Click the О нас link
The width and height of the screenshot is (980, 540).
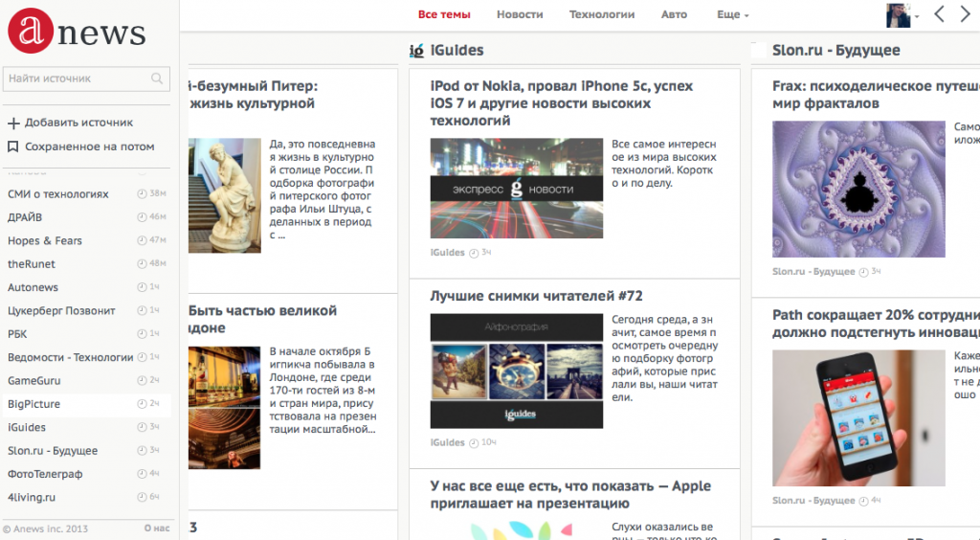click(157, 529)
